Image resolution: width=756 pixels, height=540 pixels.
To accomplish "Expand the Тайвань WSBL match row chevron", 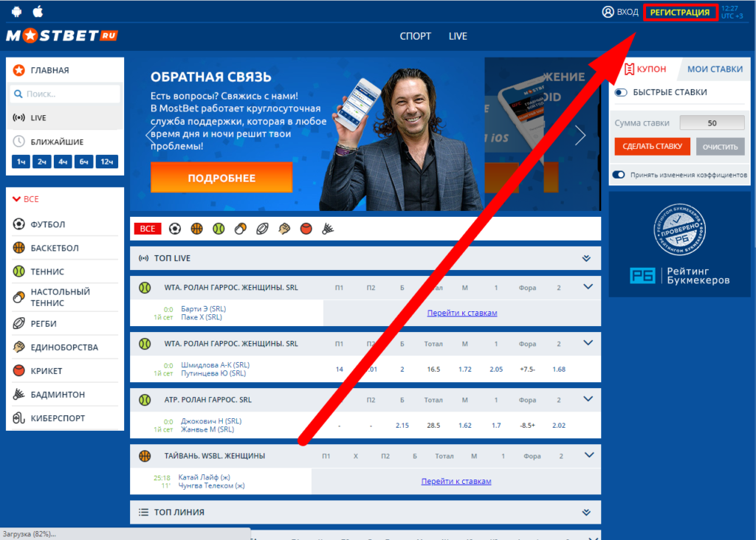I will (x=588, y=455).
